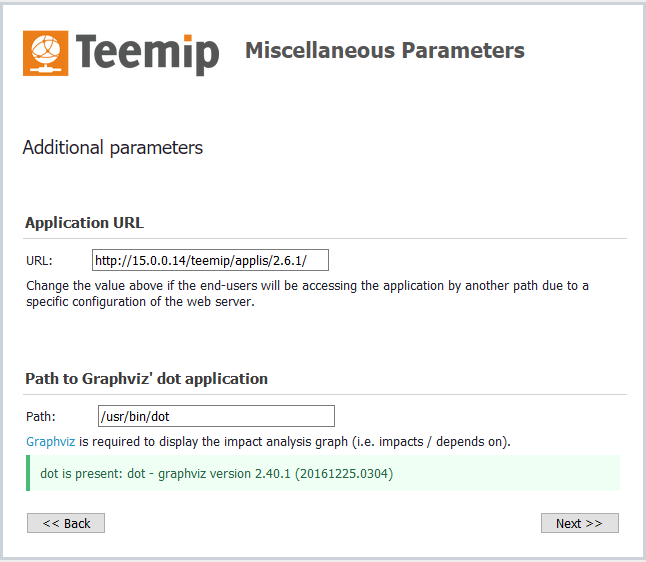
Task: Click the orange Teemip logo icon
Action: (x=46, y=53)
